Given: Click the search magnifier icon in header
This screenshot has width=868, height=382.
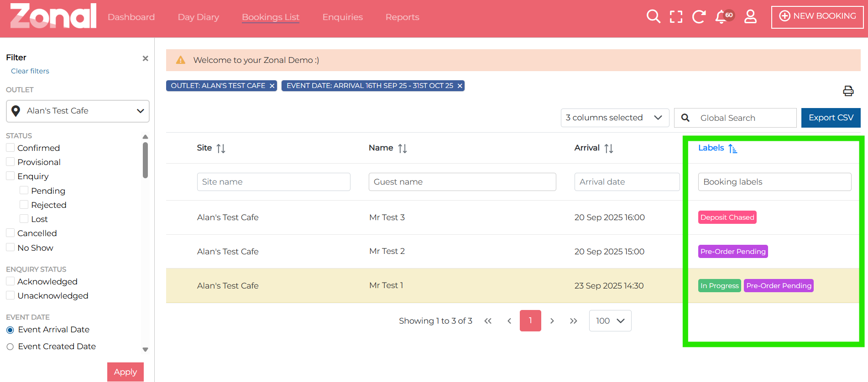Looking at the screenshot, I should [653, 17].
